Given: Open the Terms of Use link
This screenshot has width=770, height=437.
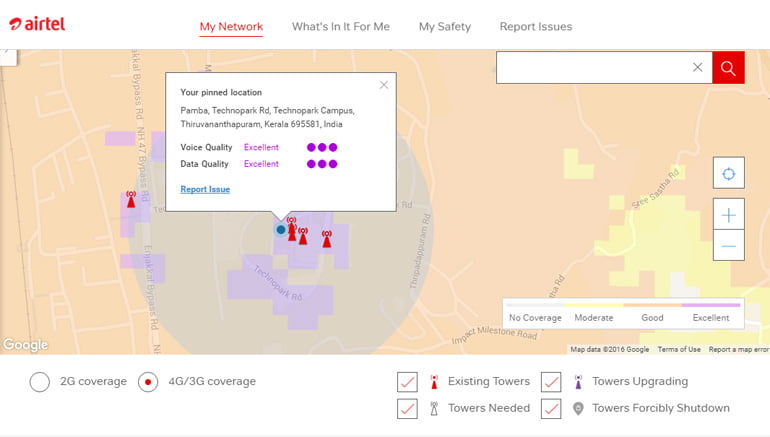Looking at the screenshot, I should (x=679, y=349).
